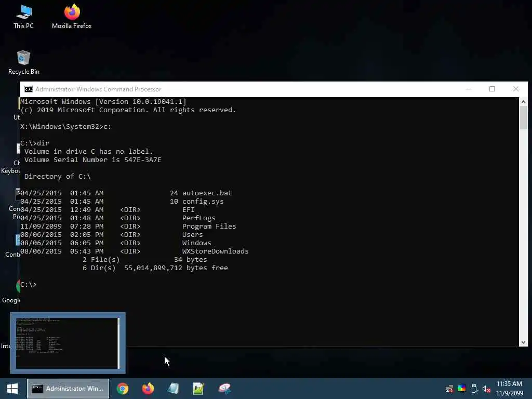Click the serial number 547E-3A7E text
The width and height of the screenshot is (532, 399).
pyautogui.click(x=142, y=160)
